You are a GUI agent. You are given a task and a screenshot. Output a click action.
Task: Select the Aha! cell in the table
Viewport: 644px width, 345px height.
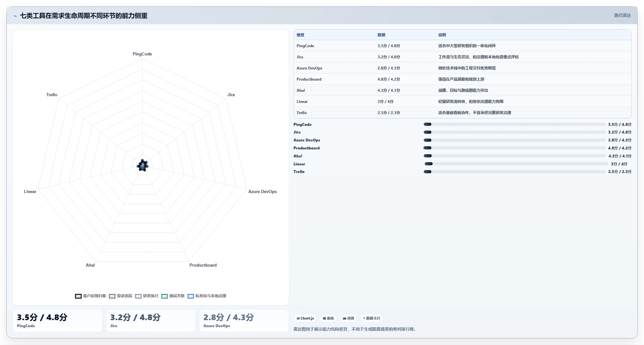301,90
